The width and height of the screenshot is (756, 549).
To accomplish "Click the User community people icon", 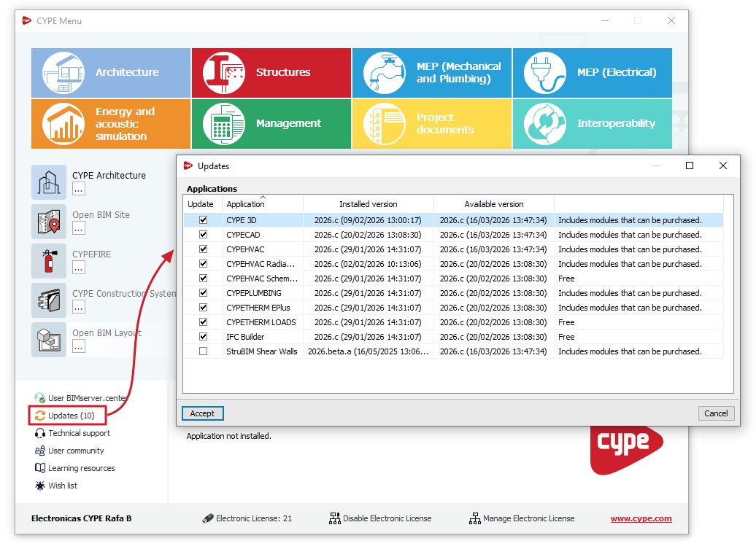I will [x=40, y=451].
